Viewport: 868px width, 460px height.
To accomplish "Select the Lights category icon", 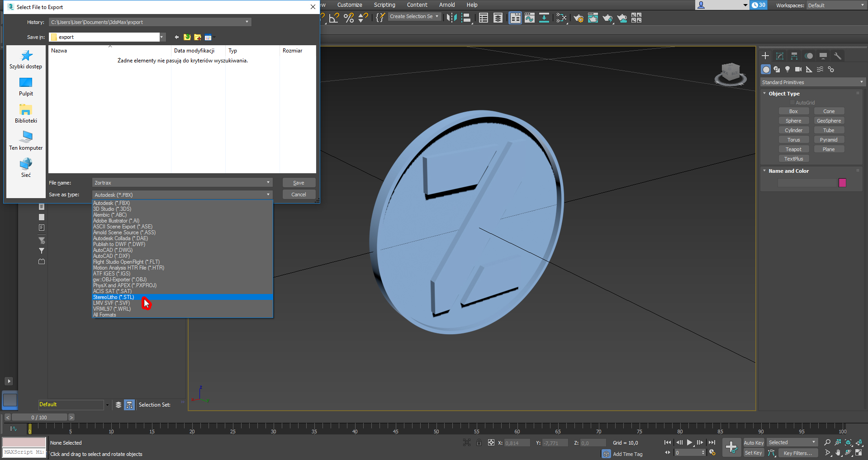I will click(x=787, y=69).
